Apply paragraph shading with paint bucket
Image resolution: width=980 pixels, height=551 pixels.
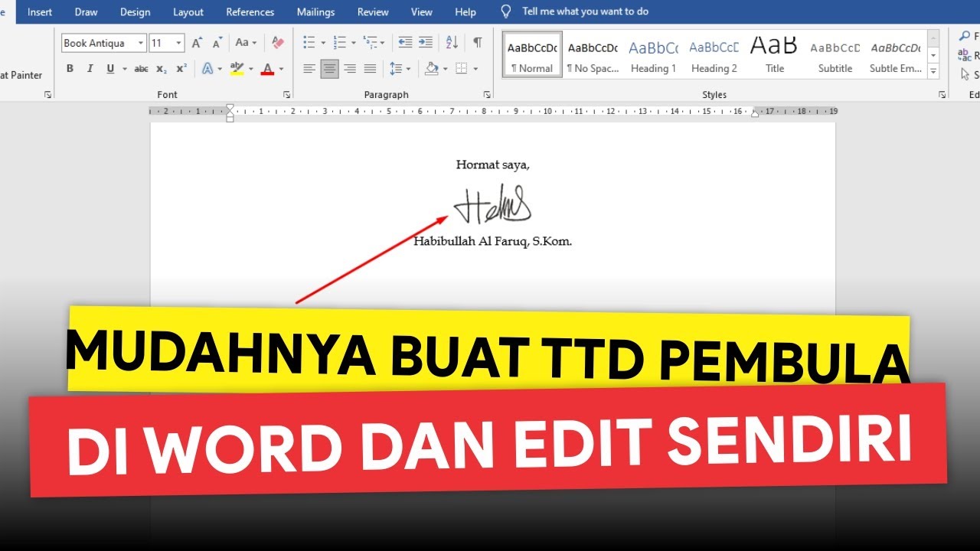click(430, 69)
